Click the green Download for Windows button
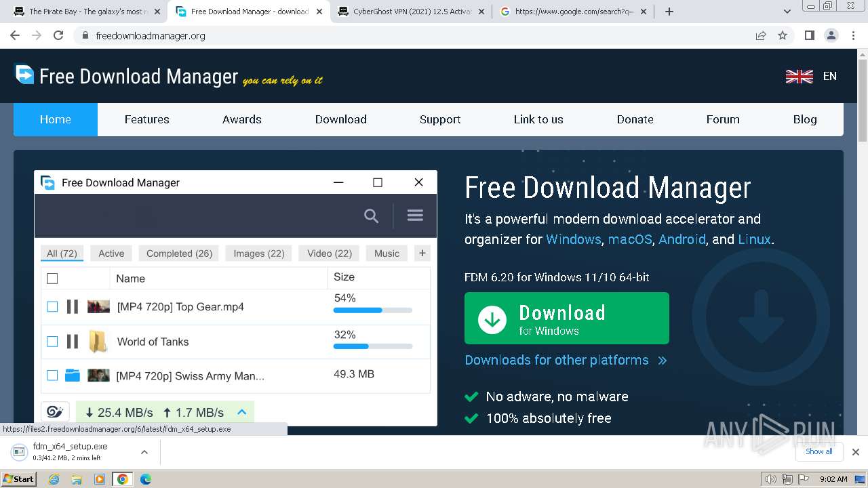Image resolution: width=868 pixels, height=488 pixels. coord(567,319)
